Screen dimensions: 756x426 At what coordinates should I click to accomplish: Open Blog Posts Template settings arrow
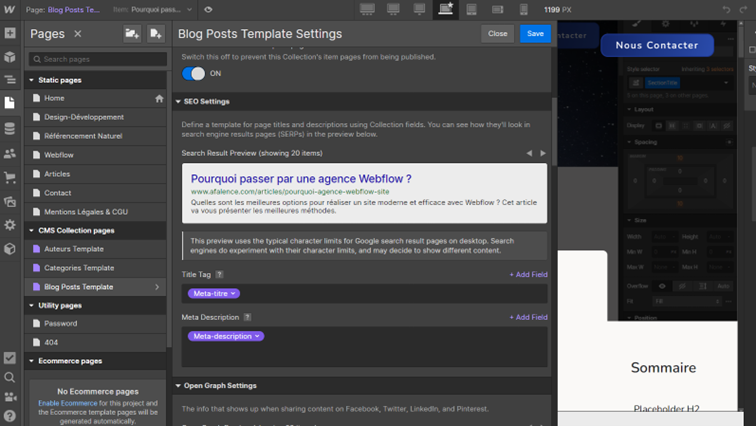click(x=157, y=287)
